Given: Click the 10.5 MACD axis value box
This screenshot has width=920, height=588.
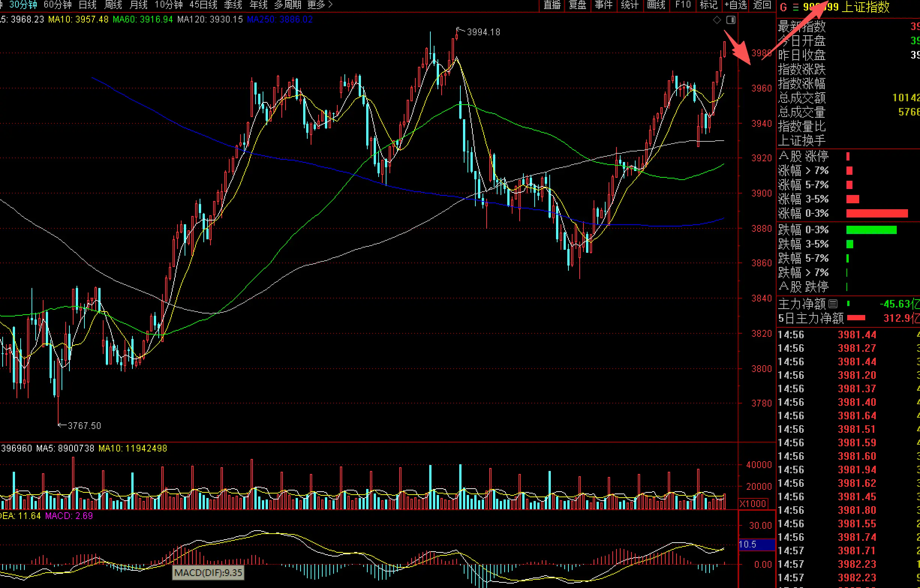Looking at the screenshot, I should [x=756, y=544].
